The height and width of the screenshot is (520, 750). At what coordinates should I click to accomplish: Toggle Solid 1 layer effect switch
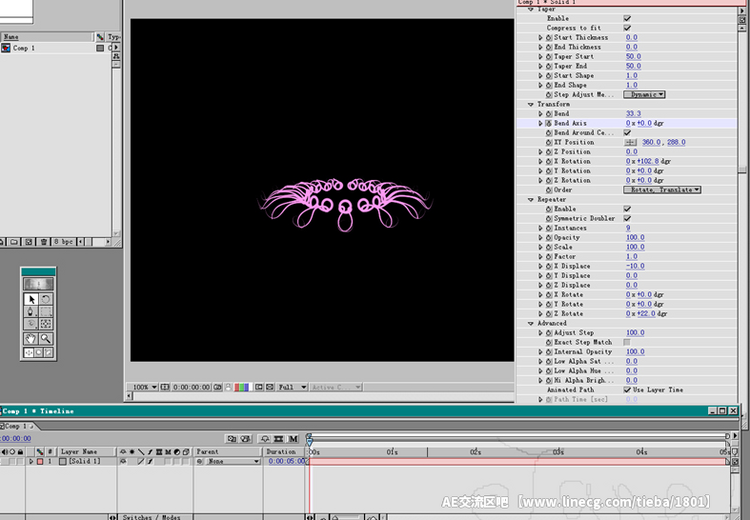pyautogui.click(x=150, y=462)
